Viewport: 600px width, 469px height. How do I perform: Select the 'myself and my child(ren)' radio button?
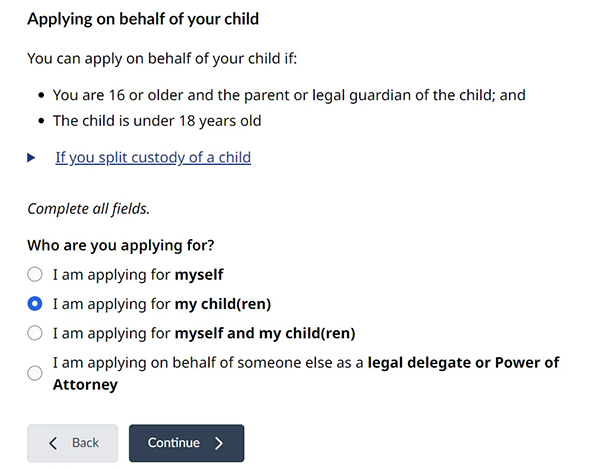pos(35,333)
